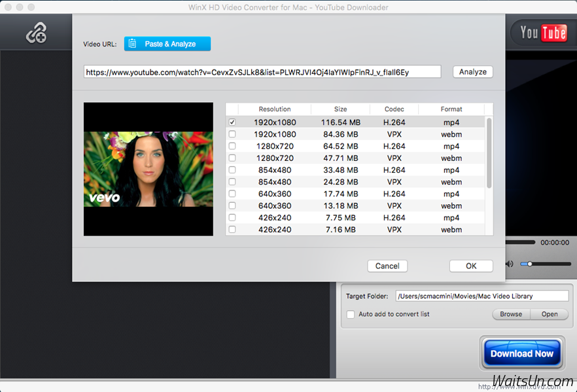
Task: Check the 854x480 VPX webm version
Action: tap(233, 182)
